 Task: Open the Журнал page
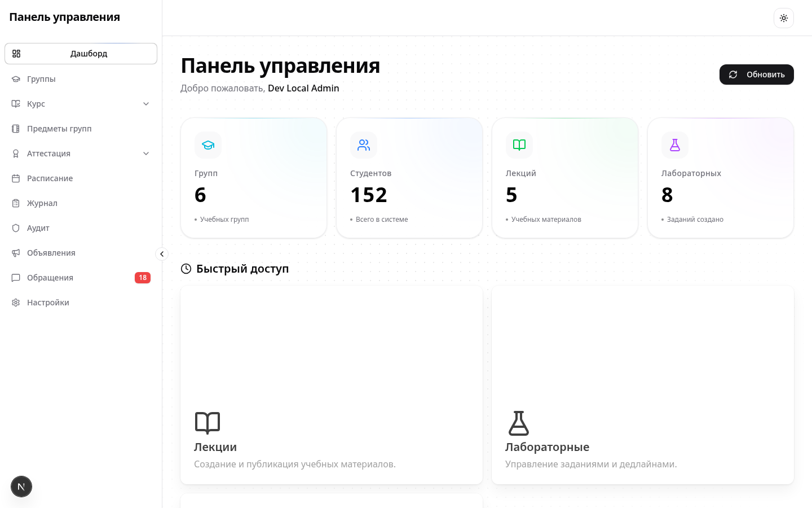coord(81,203)
